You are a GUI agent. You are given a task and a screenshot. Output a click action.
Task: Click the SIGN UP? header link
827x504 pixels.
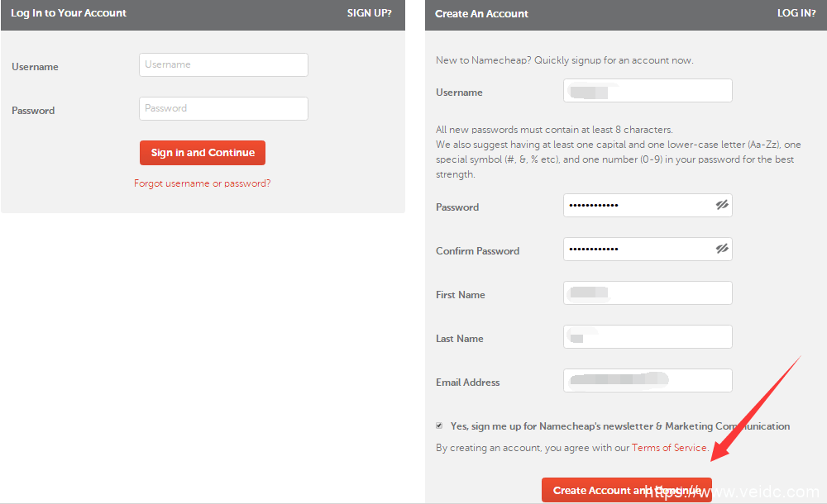pyautogui.click(x=370, y=13)
